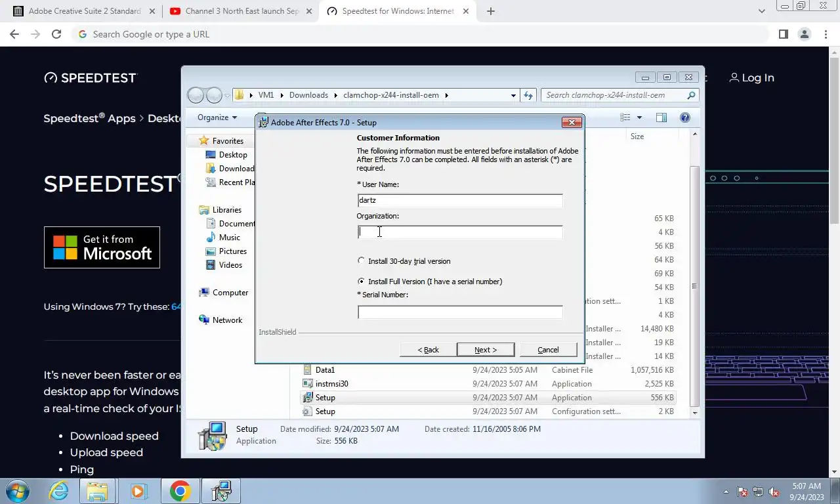Screen dimensions: 840x504
Task: Open Chrome tab search dropdown
Action: [x=761, y=11]
